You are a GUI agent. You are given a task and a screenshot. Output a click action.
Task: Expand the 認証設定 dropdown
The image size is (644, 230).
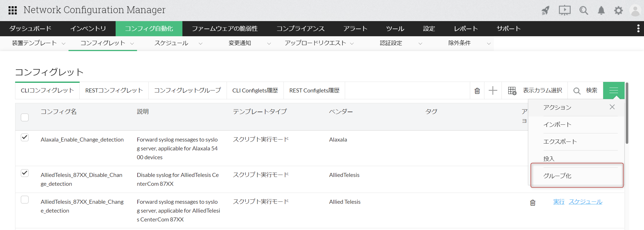420,43
